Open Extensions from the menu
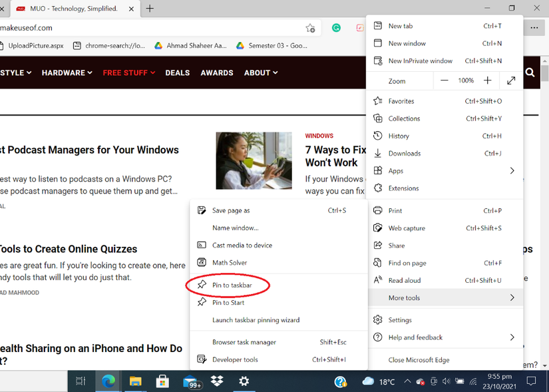Viewport: 549px width, 392px height. 445,188
